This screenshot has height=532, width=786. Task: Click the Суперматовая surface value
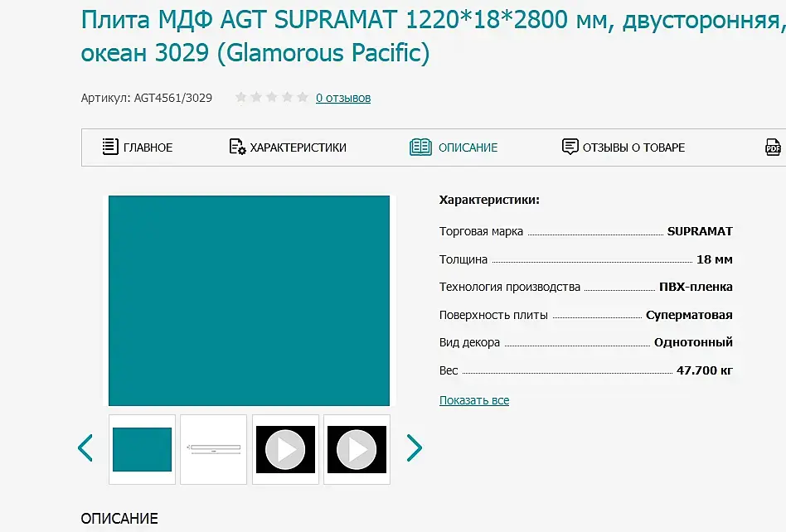pyautogui.click(x=689, y=315)
